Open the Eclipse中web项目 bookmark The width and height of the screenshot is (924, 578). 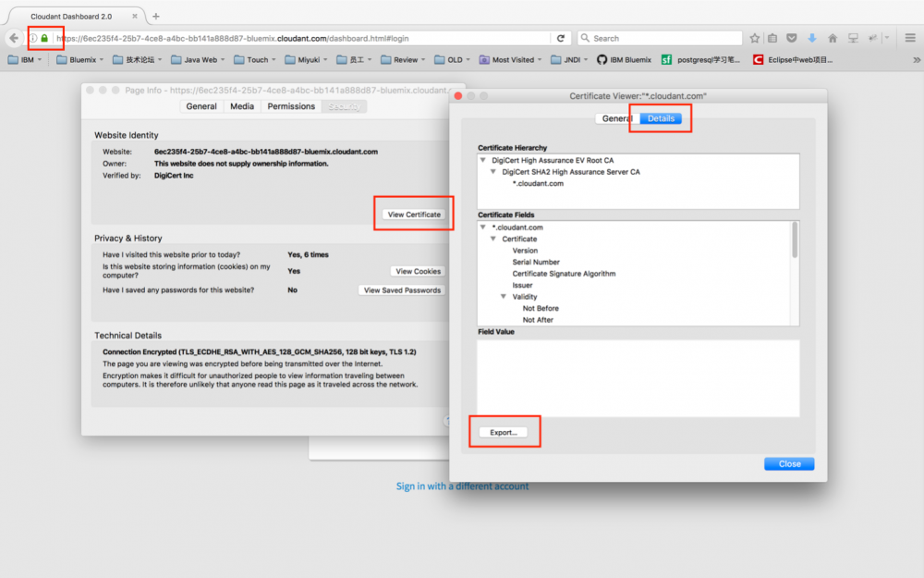pyautogui.click(x=793, y=59)
